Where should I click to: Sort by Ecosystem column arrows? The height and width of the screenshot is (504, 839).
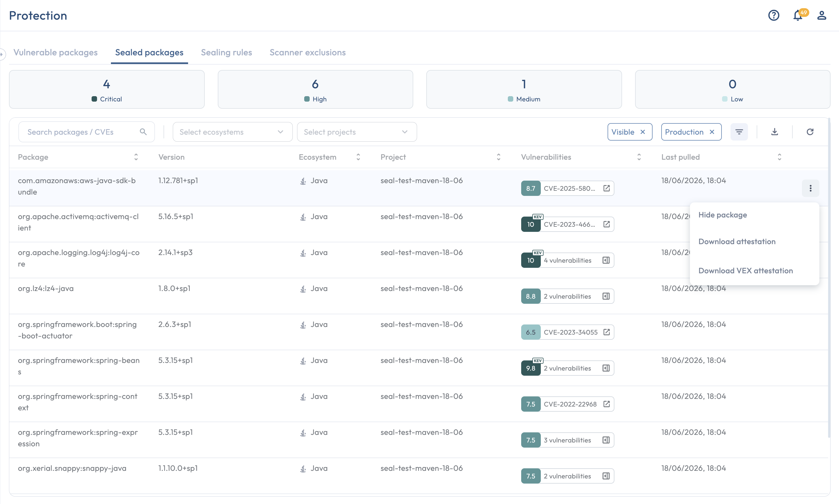point(358,157)
